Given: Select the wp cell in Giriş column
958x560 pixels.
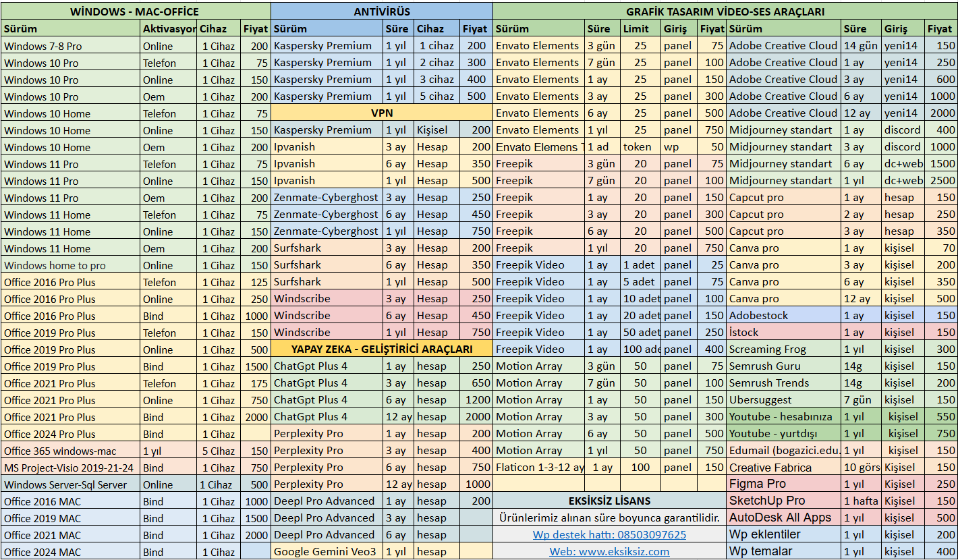Looking at the screenshot, I should 679,146.
